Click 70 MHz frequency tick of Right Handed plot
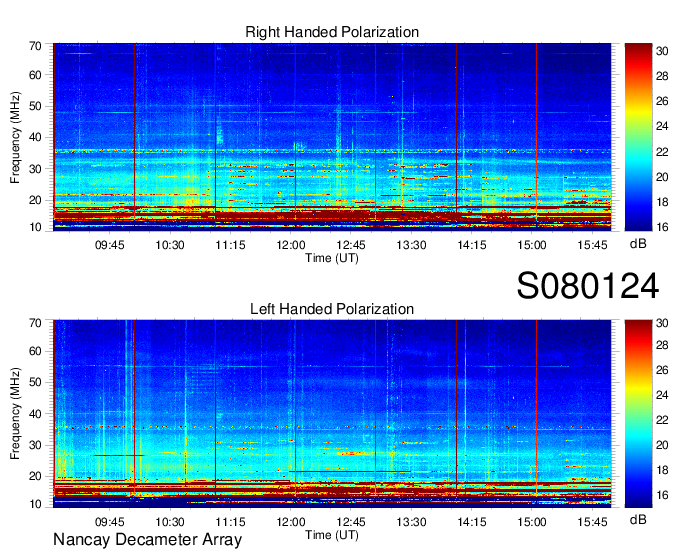This screenshot has height=552, width=680. tap(35, 46)
